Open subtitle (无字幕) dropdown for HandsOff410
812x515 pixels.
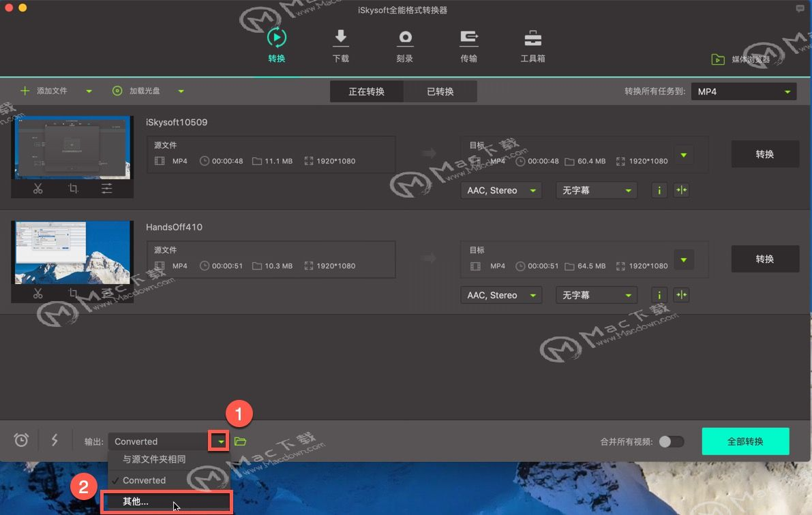(596, 295)
